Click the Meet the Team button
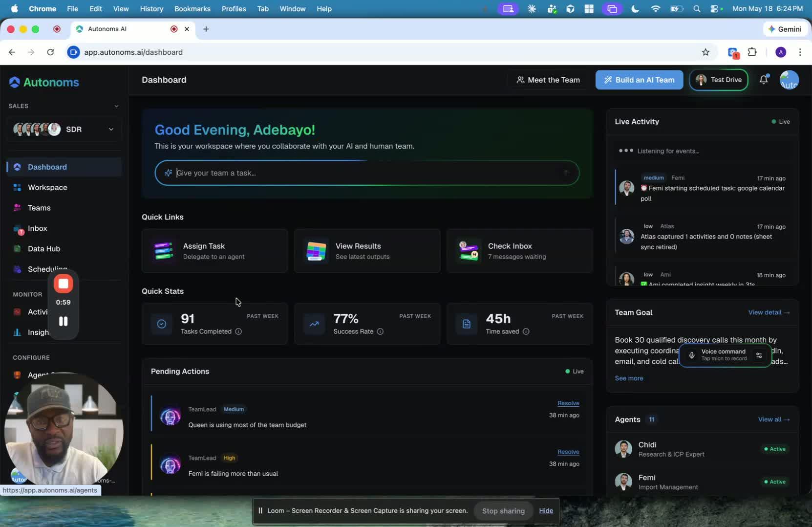The width and height of the screenshot is (812, 527). point(548,80)
